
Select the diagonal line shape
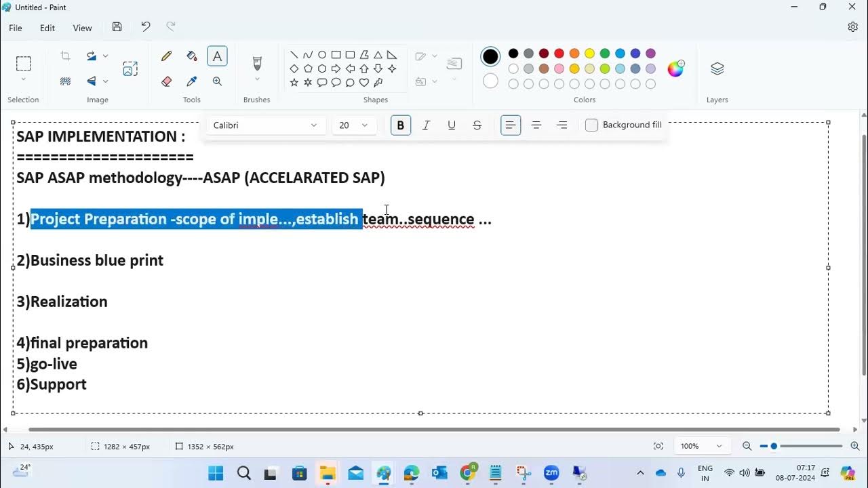coord(294,55)
